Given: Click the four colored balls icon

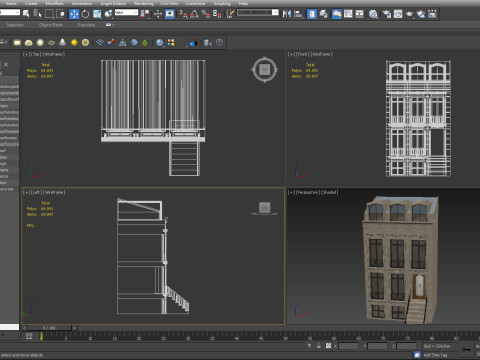Looking at the screenshot, I should [x=171, y=43].
